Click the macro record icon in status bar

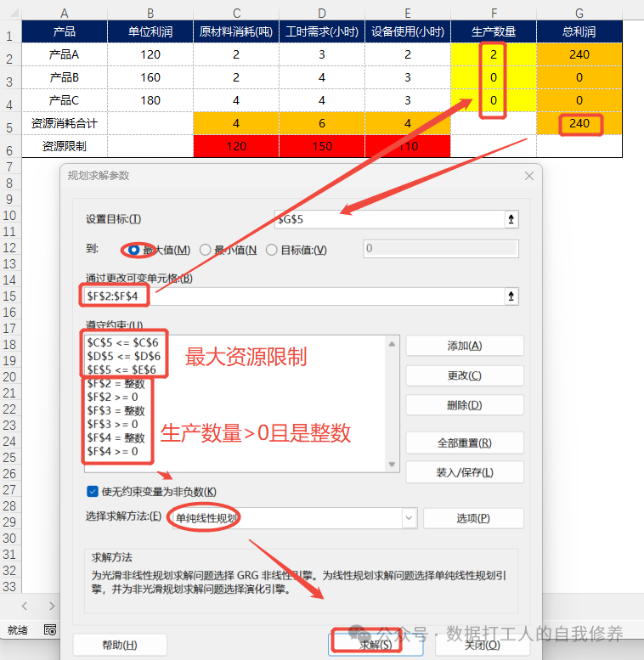point(49,629)
